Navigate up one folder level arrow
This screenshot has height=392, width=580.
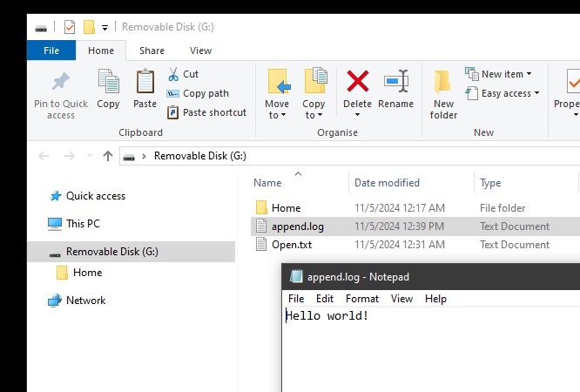click(x=108, y=156)
